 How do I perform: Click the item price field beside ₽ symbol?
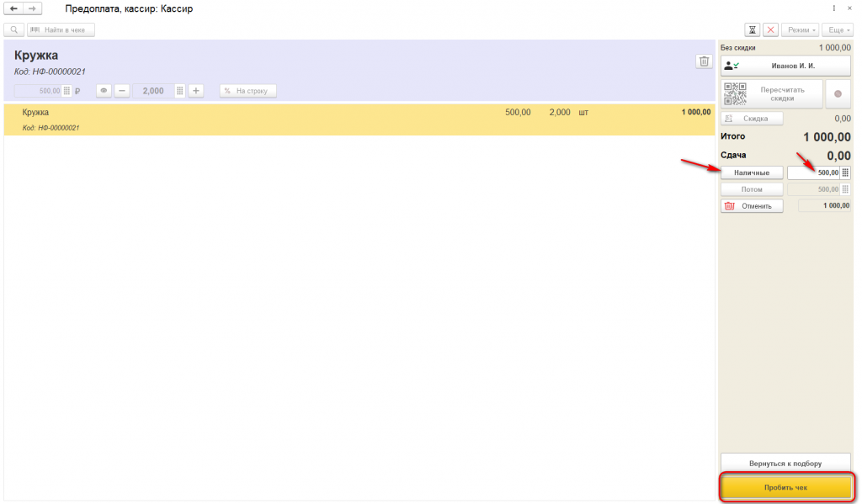(x=38, y=91)
